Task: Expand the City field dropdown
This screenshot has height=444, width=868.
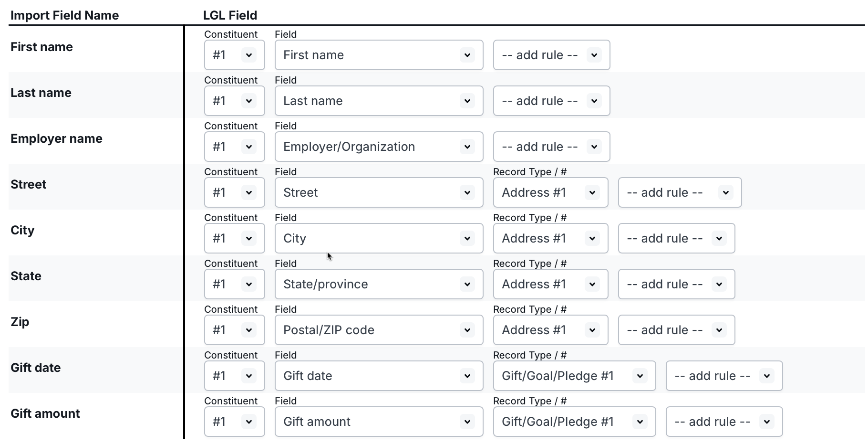Action: (379, 238)
